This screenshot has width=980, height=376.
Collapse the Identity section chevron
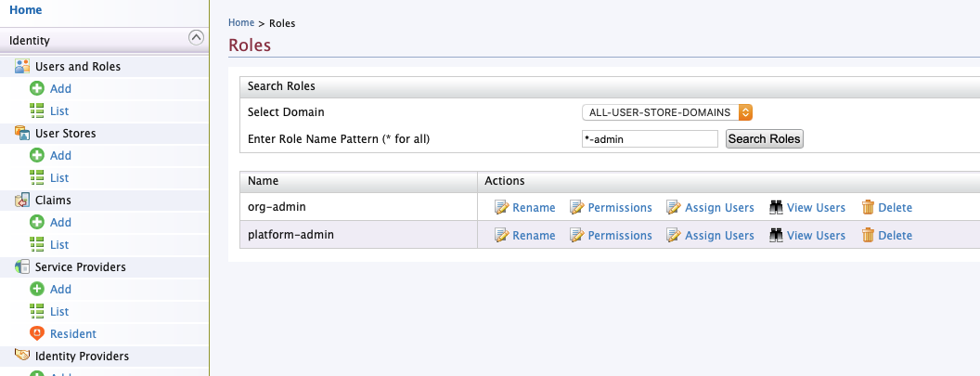tap(196, 38)
